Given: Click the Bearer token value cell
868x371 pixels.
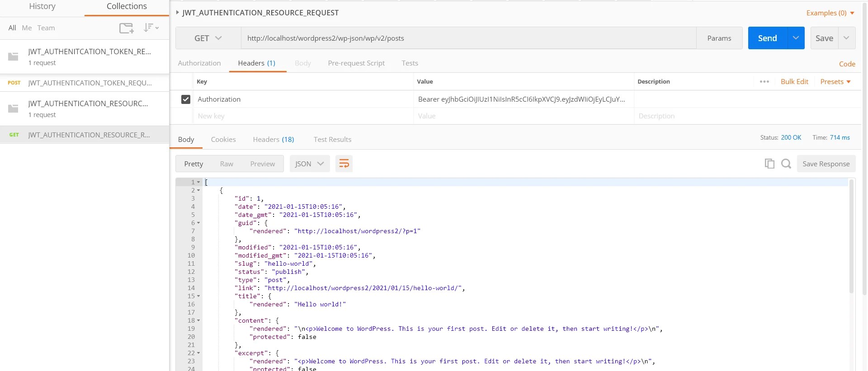Looking at the screenshot, I should (x=524, y=99).
